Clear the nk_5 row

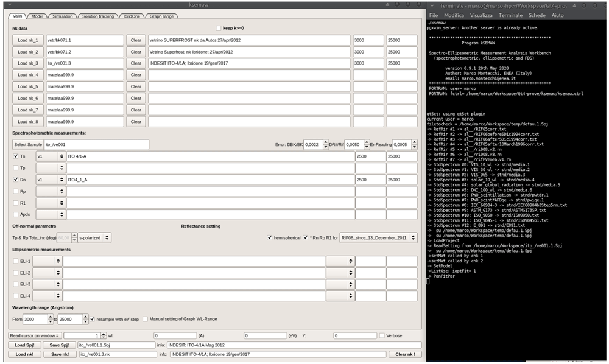136,86
